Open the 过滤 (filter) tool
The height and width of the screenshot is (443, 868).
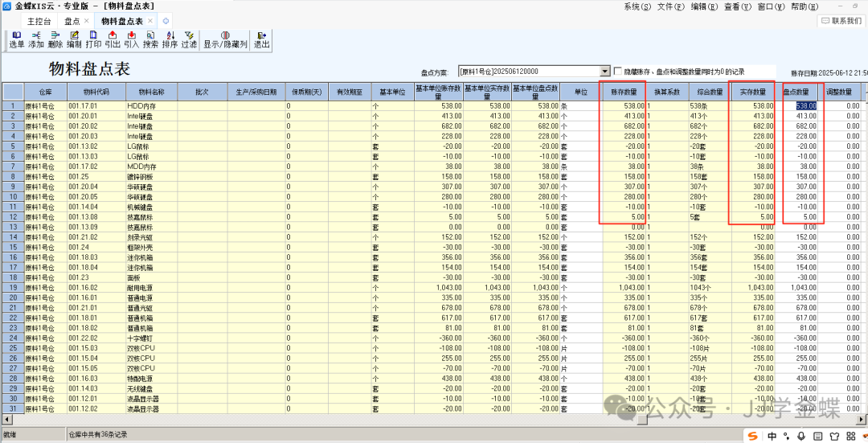[x=189, y=39]
